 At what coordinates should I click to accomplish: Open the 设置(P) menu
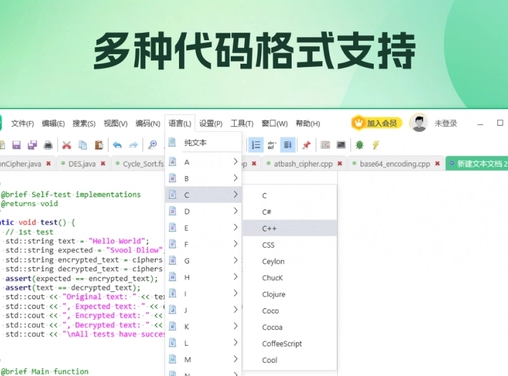click(211, 124)
